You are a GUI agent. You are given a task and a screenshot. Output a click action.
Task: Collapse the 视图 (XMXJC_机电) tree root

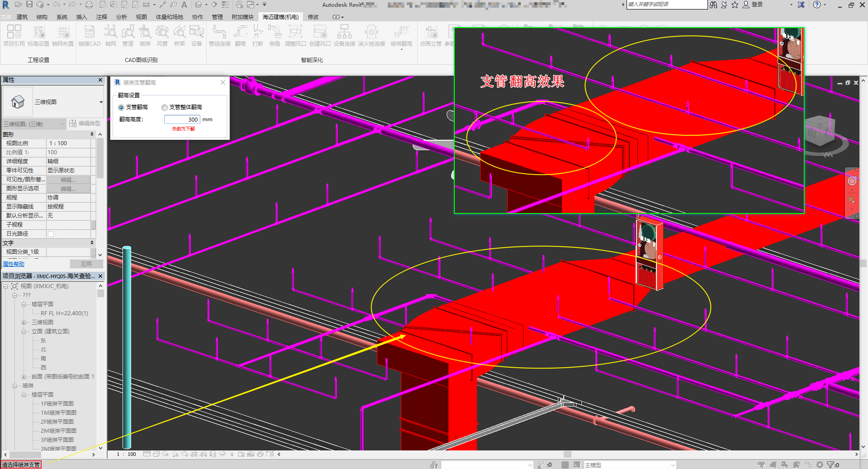point(5,286)
